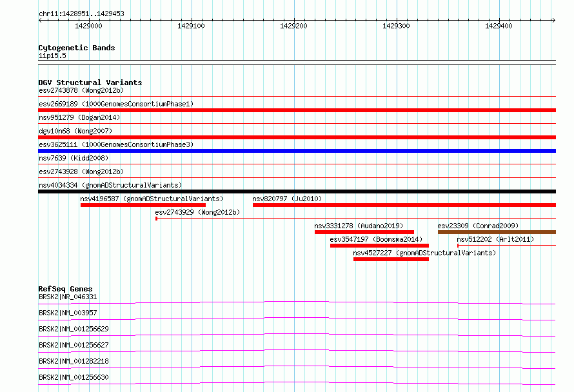Image resolution: width=574 pixels, height=392 pixels.
Task: Select the esv2669189 1000GenomesConsortiumPhase1 red bar
Action: coord(297,110)
